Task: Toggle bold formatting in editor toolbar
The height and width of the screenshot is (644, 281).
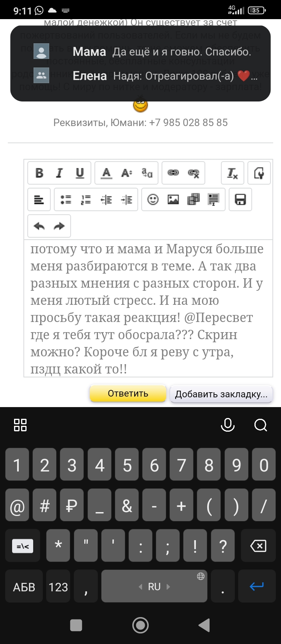Action: (39, 173)
